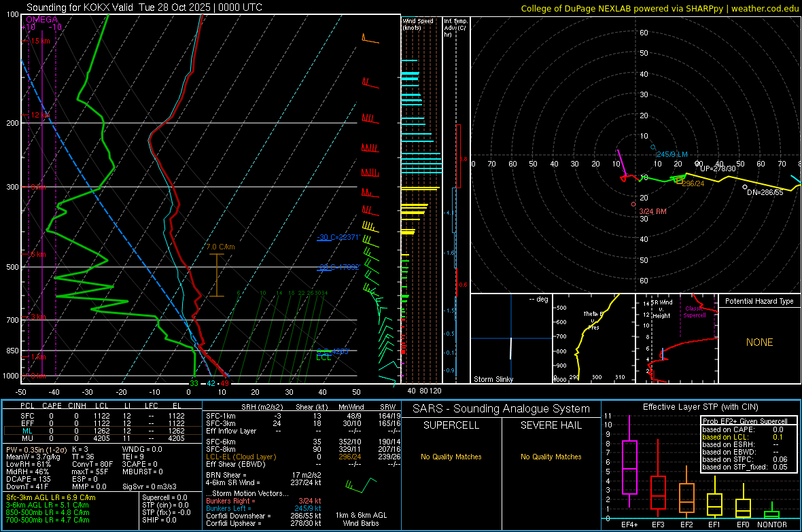Viewport: 802px width, 532px height.
Task: Click the ConvT = 80F value
Action: pyautogui.click(x=92, y=464)
